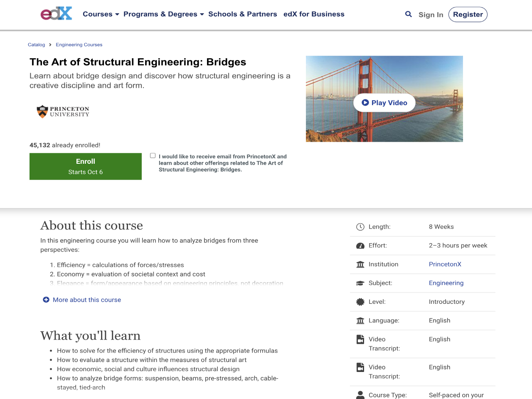Click the plus icon beside More about this course
532x399 pixels.
pos(46,300)
